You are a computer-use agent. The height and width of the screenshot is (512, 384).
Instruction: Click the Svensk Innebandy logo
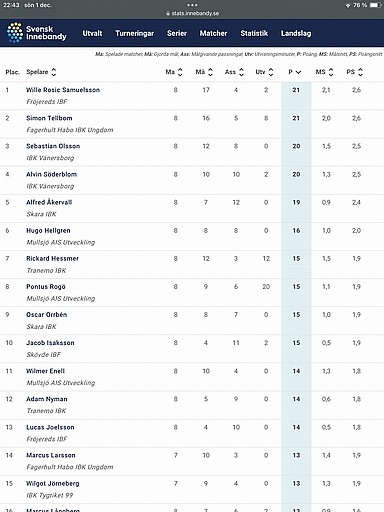point(37,33)
